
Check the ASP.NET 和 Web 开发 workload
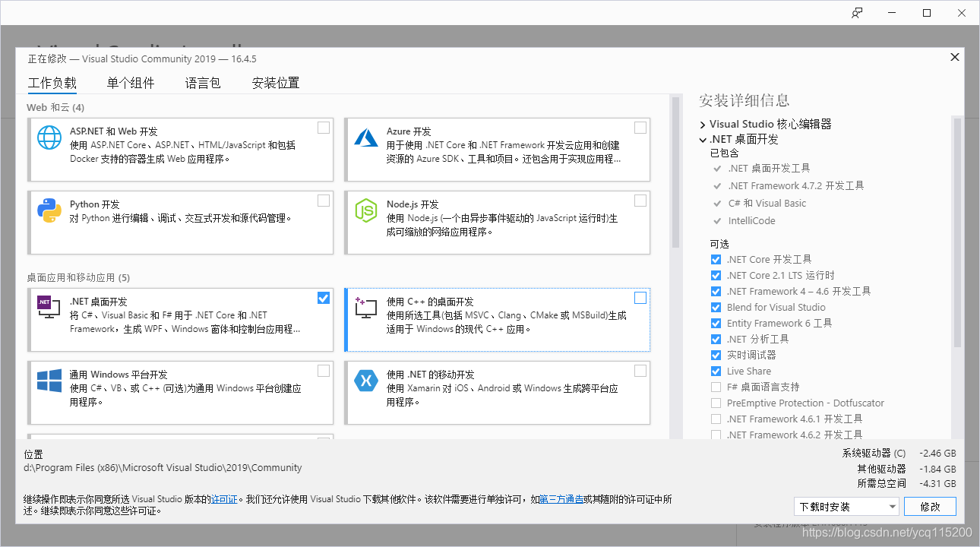tap(324, 128)
